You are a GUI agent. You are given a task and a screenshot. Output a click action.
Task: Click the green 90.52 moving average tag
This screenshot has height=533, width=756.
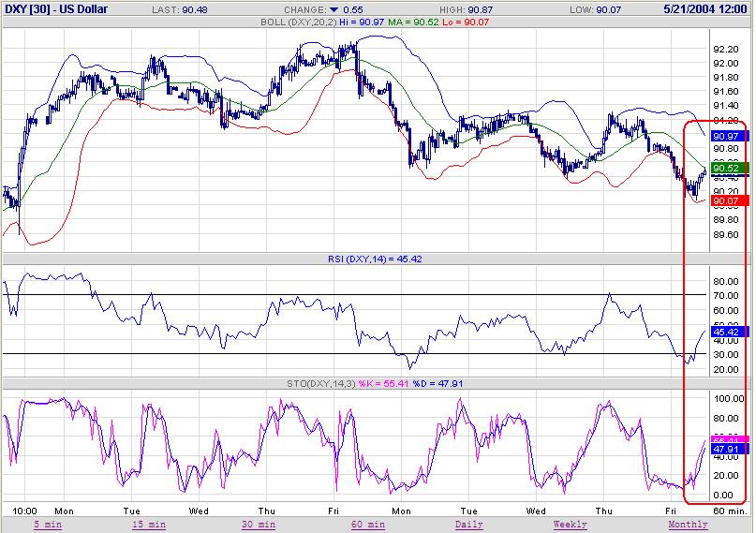click(x=727, y=169)
